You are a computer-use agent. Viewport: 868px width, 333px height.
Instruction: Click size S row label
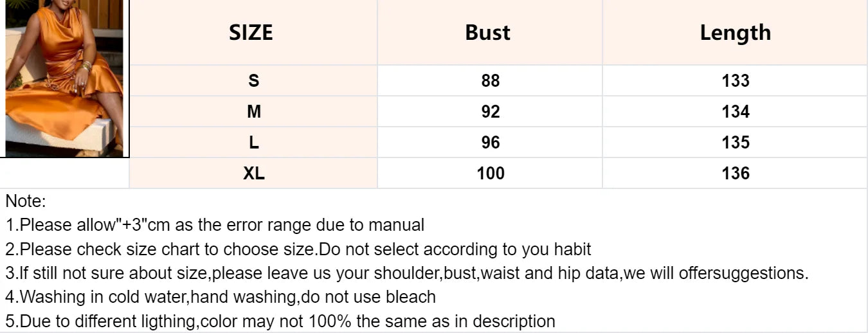coord(254,80)
